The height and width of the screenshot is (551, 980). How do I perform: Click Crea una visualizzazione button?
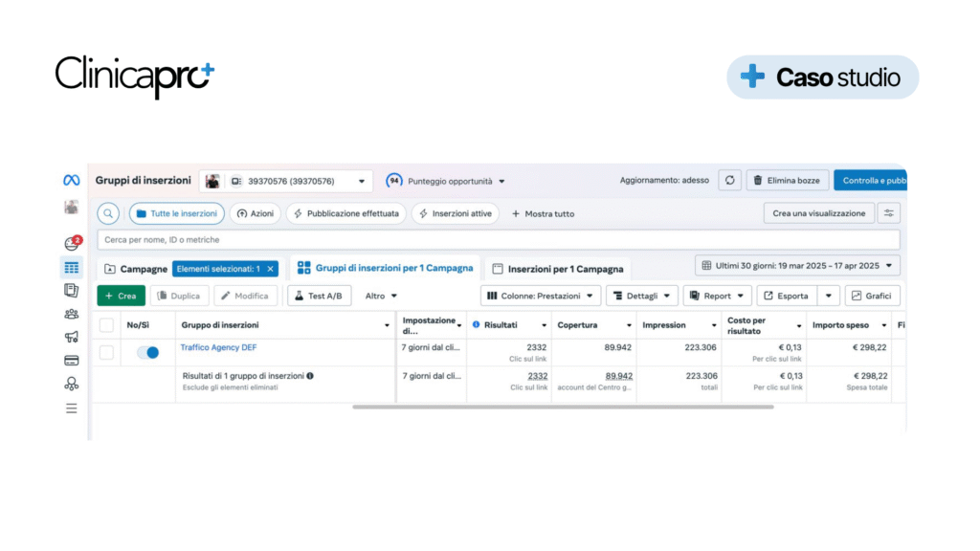(819, 213)
